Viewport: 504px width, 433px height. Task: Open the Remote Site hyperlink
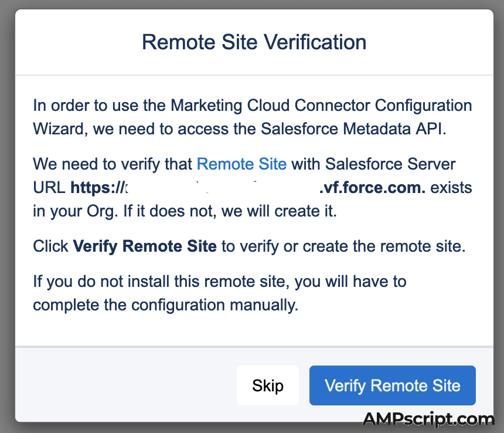tap(241, 164)
